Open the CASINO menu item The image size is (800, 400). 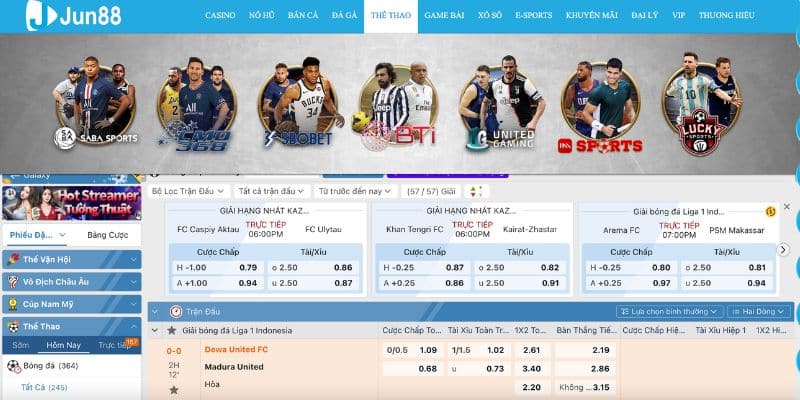click(220, 16)
